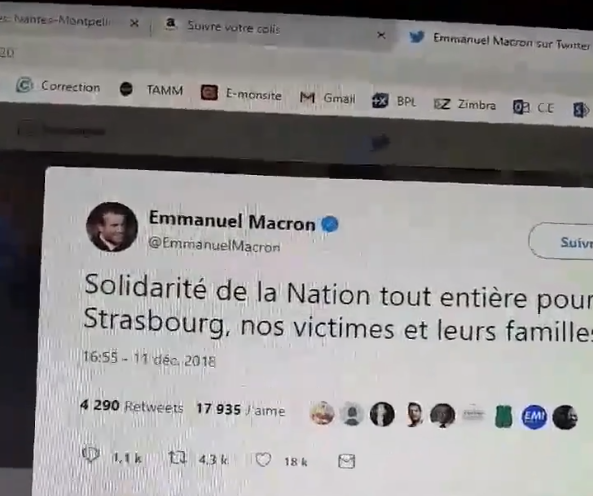
Task: Click the reply speech bubble icon
Action: 91,454
